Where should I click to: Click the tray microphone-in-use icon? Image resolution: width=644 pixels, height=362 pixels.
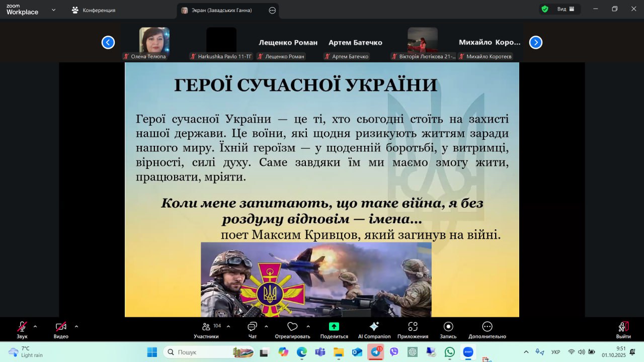click(540, 352)
